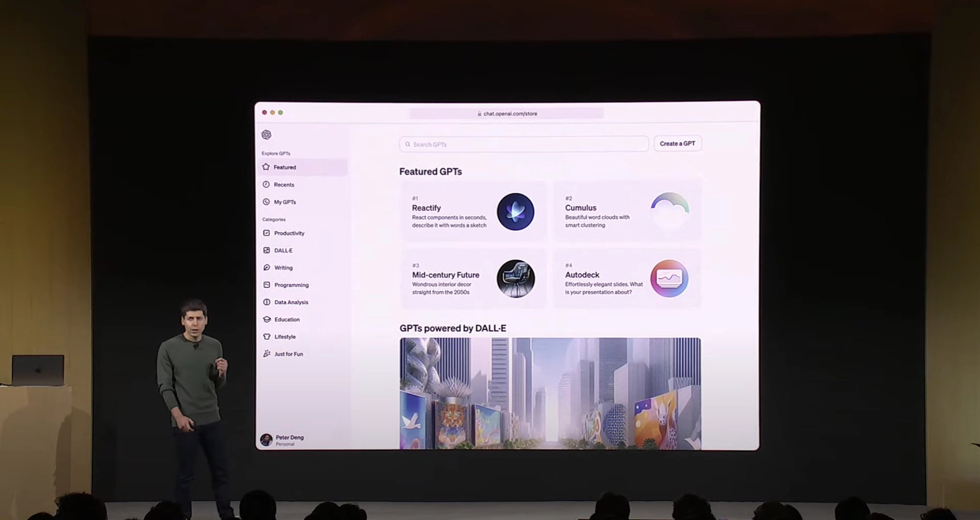Screen dimensions: 980x520
Task: Open the Reactify GPT title
Action: (x=426, y=208)
